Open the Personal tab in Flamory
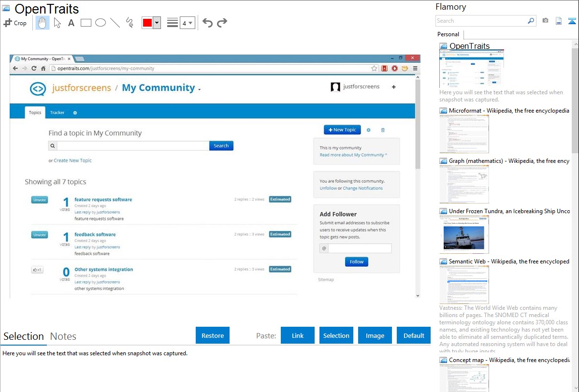The height and width of the screenshot is (392, 579). [x=448, y=34]
